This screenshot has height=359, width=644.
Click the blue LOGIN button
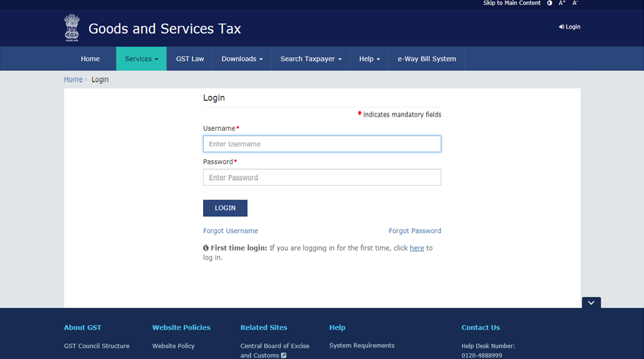point(225,208)
